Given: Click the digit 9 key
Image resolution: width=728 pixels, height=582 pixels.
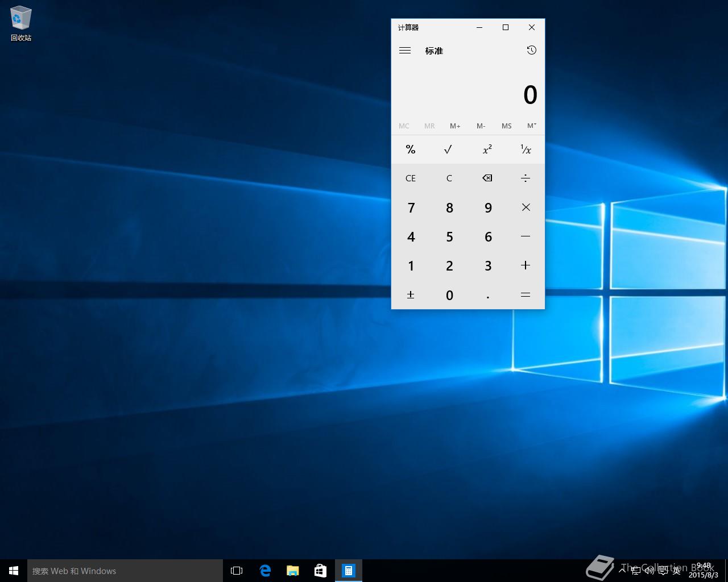Looking at the screenshot, I should click(x=487, y=207).
